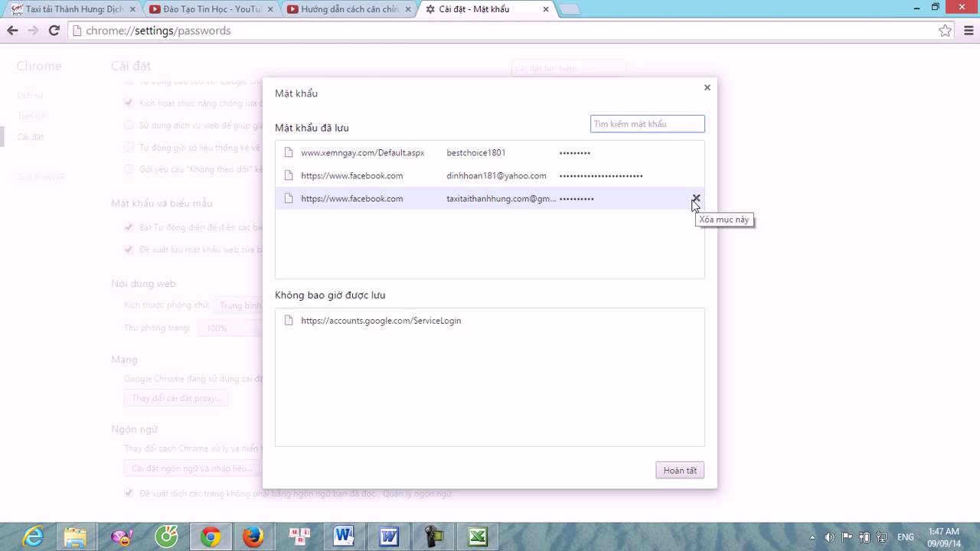Go back using browser back arrow
Viewport: 980px width, 551px height.
click(x=12, y=31)
